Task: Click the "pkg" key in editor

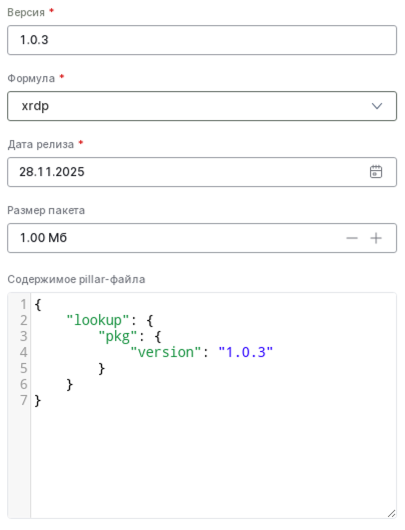Action: (x=118, y=336)
